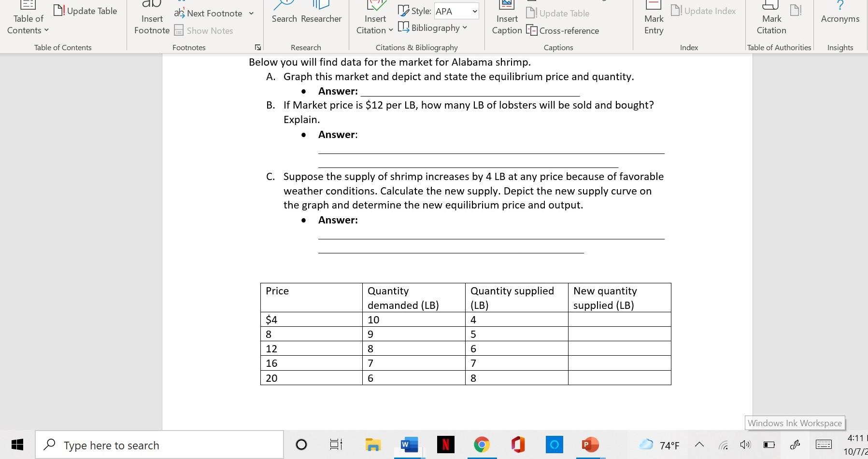The height and width of the screenshot is (459, 868).
Task: Open Windows Ink Workspace pen icon
Action: pyautogui.click(x=795, y=445)
